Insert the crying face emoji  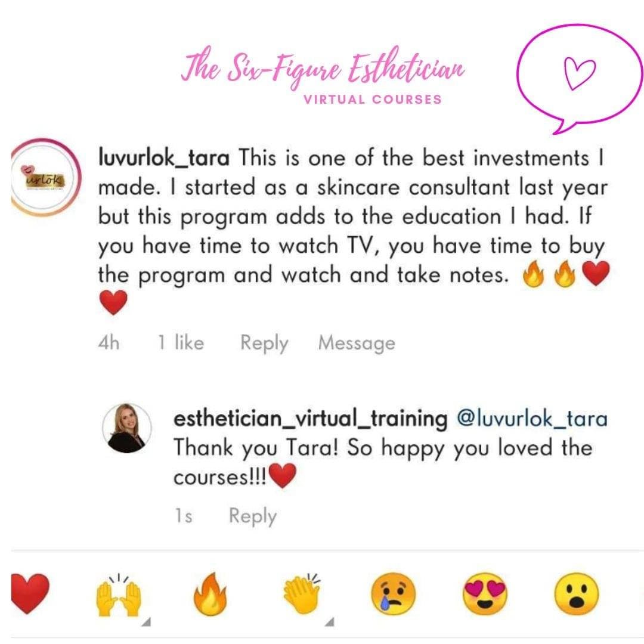(393, 594)
